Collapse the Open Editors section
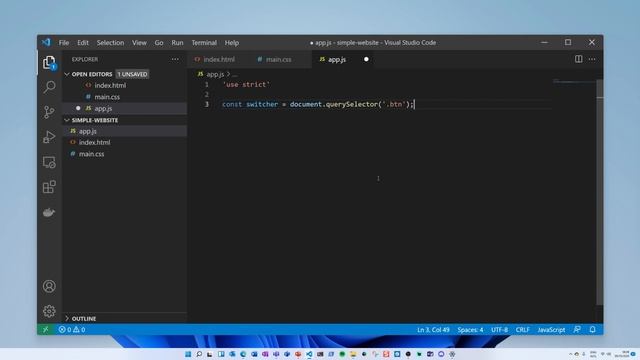 [67, 74]
